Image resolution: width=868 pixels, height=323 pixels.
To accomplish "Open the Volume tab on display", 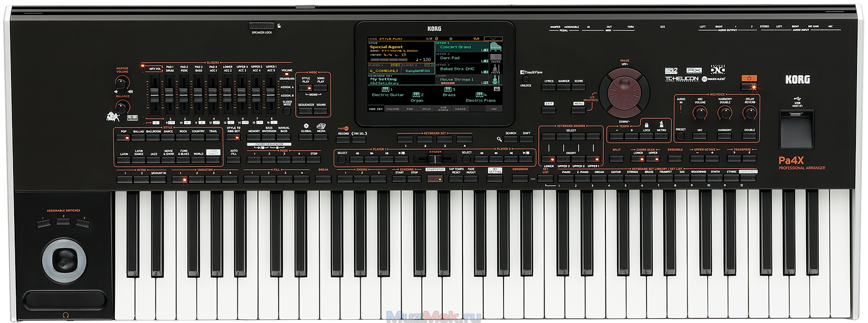I will coord(393,109).
